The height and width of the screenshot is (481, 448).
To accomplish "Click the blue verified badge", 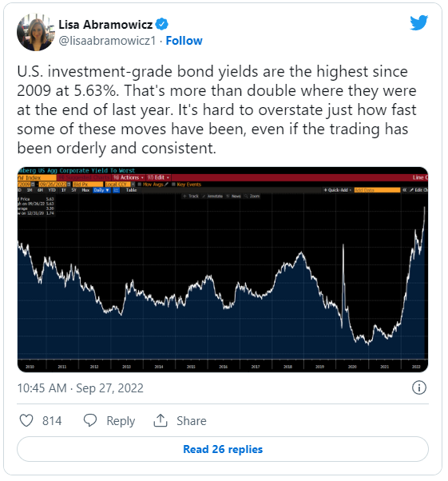I will (161, 24).
